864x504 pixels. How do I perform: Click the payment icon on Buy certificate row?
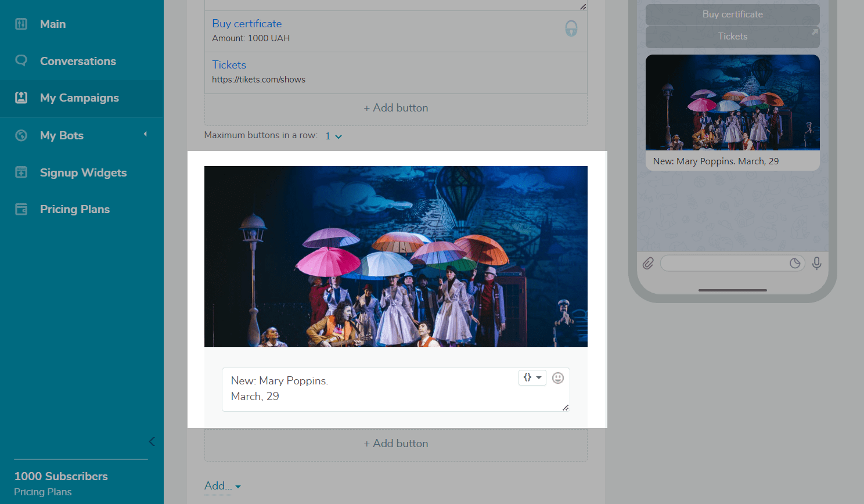[571, 28]
